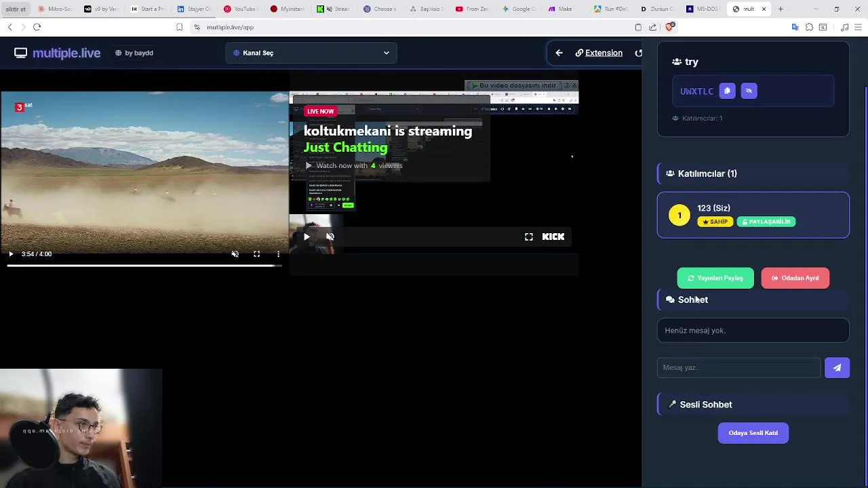Click the help icon on download bar
Screen dimensions: 868x488
[567, 85]
